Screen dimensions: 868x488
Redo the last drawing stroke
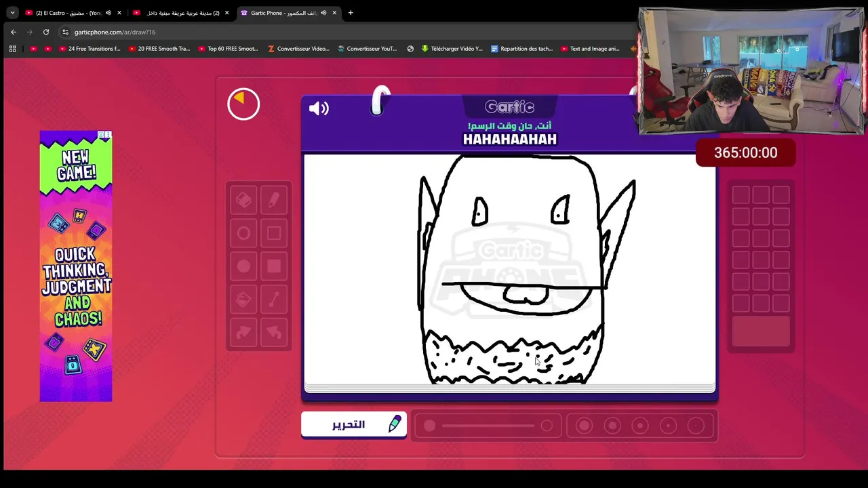pyautogui.click(x=243, y=332)
